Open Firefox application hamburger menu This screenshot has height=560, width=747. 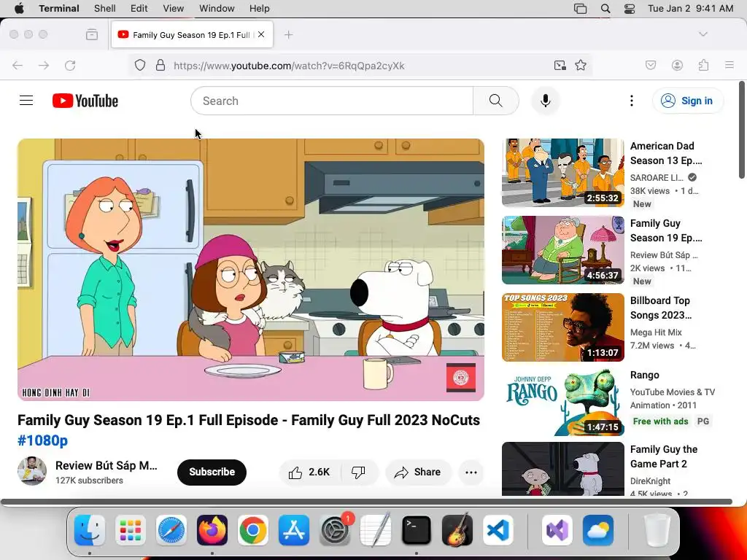pyautogui.click(x=729, y=65)
